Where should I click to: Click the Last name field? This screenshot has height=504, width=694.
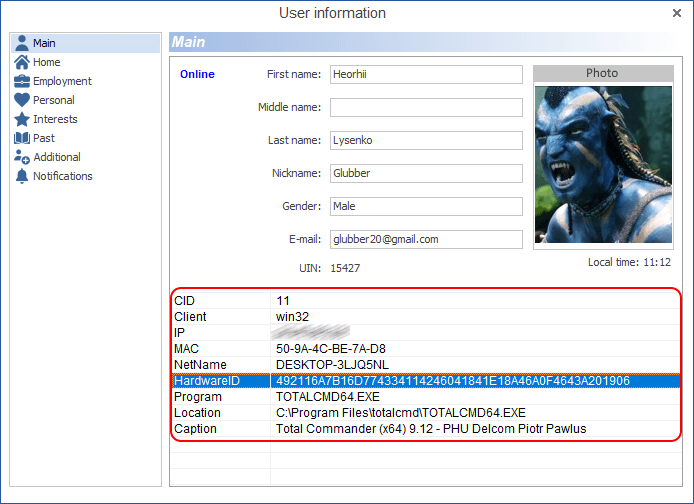pos(426,140)
